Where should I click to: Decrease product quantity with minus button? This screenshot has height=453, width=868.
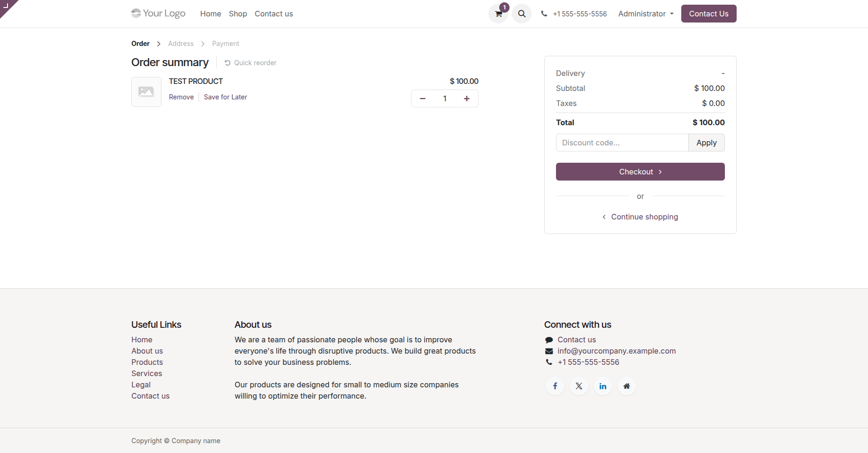click(423, 98)
